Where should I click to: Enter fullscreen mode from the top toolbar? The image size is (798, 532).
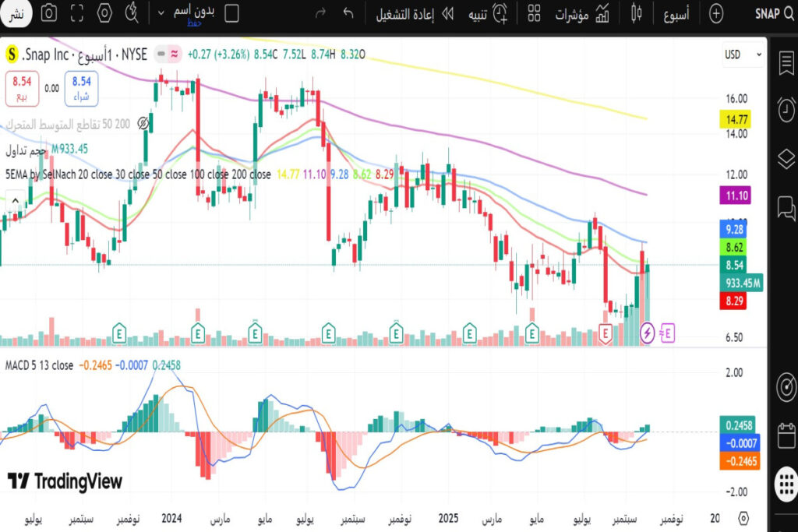click(x=76, y=13)
